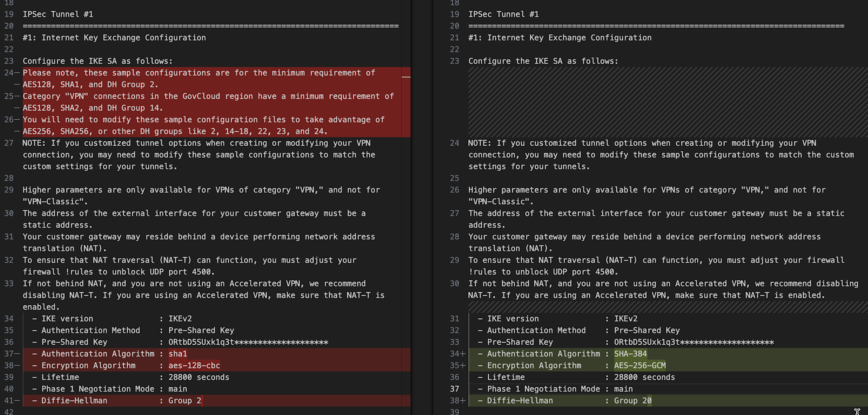Click the added 'AES-256-GCM' value
The image size is (868, 415).
point(640,366)
